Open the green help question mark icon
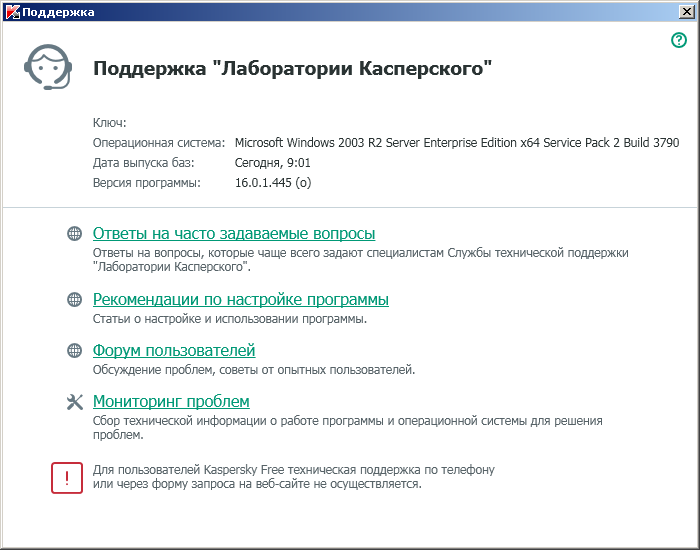This screenshot has height=550, width=700. [x=679, y=40]
